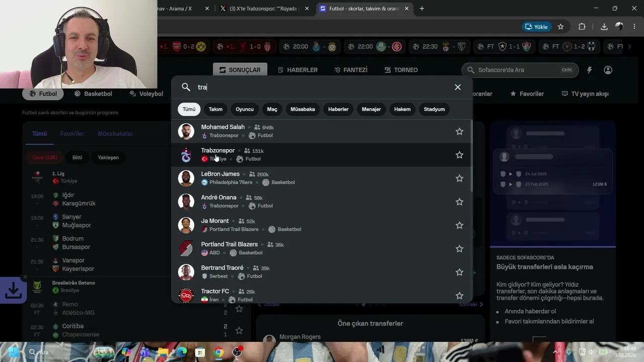Click the magnifier icon beside 'tra'

(x=186, y=87)
